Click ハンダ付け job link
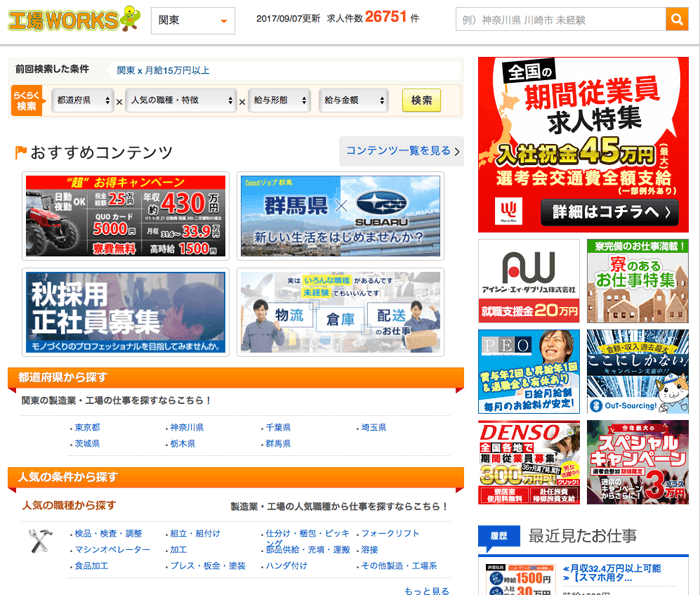 click(x=286, y=566)
